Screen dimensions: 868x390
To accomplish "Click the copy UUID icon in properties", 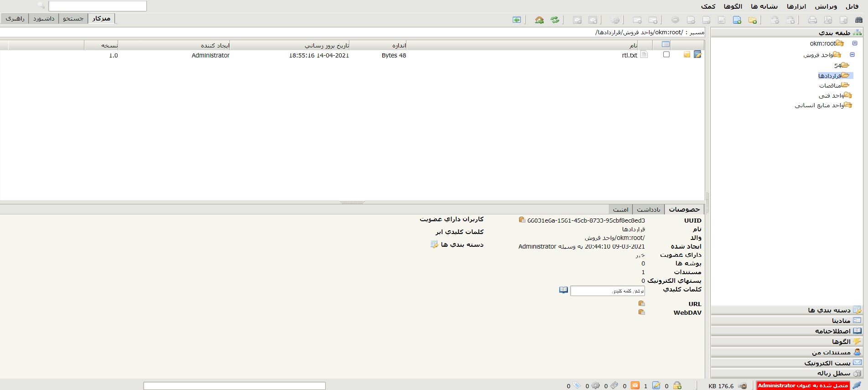I will click(x=522, y=220).
